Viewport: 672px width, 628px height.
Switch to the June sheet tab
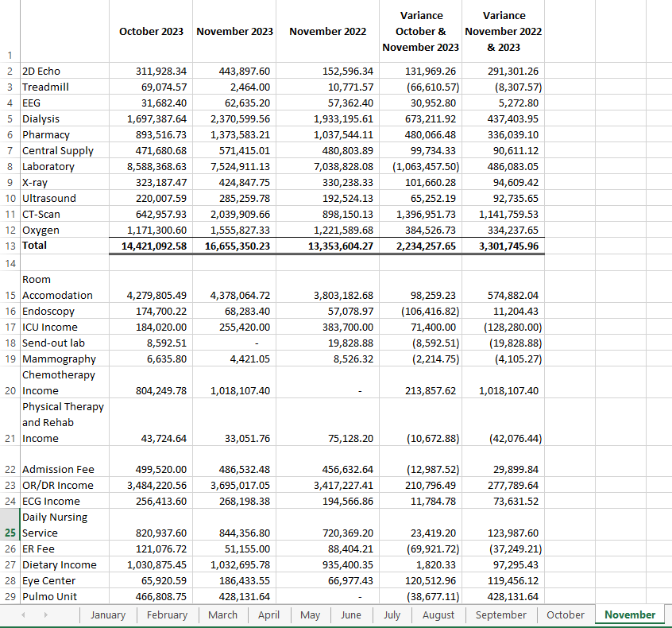coord(351,614)
